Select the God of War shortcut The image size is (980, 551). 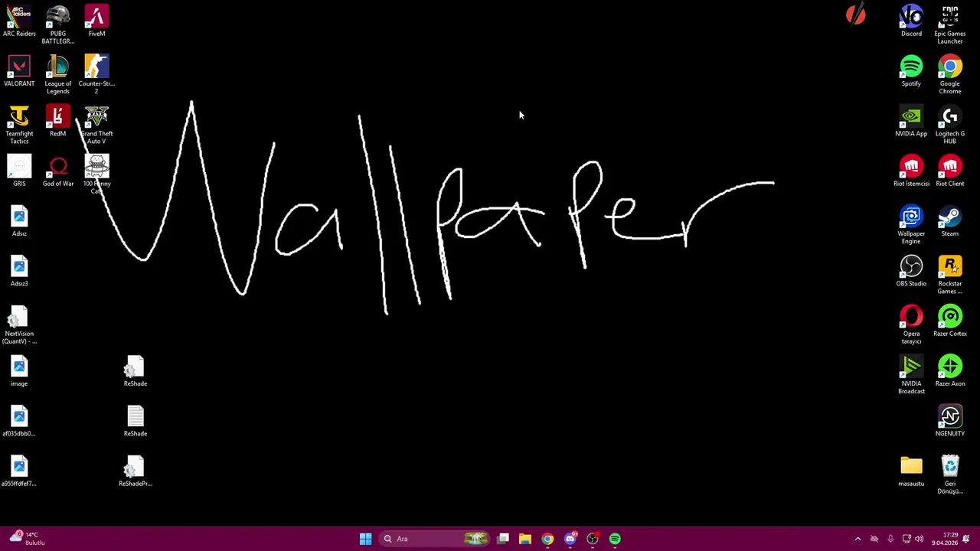[x=58, y=171]
